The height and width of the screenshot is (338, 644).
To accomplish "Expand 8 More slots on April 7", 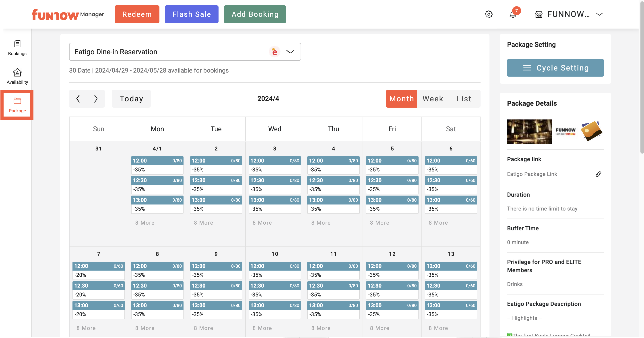I will click(86, 328).
